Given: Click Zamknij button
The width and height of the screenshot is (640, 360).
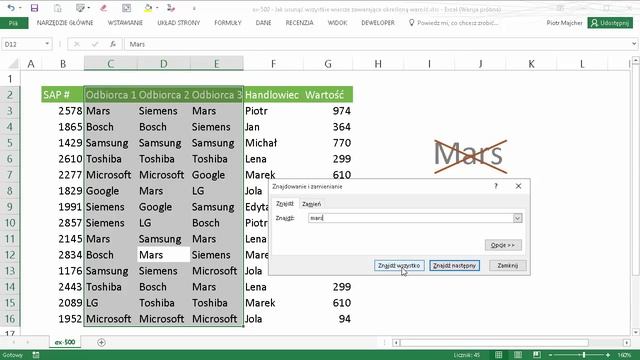Looking at the screenshot, I should tap(507, 266).
